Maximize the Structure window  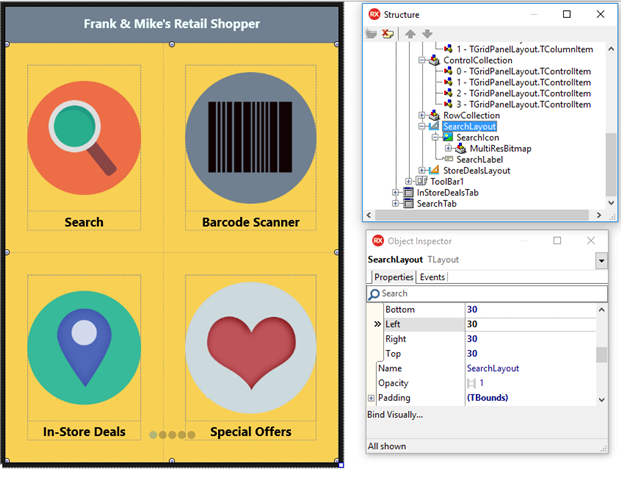click(567, 14)
